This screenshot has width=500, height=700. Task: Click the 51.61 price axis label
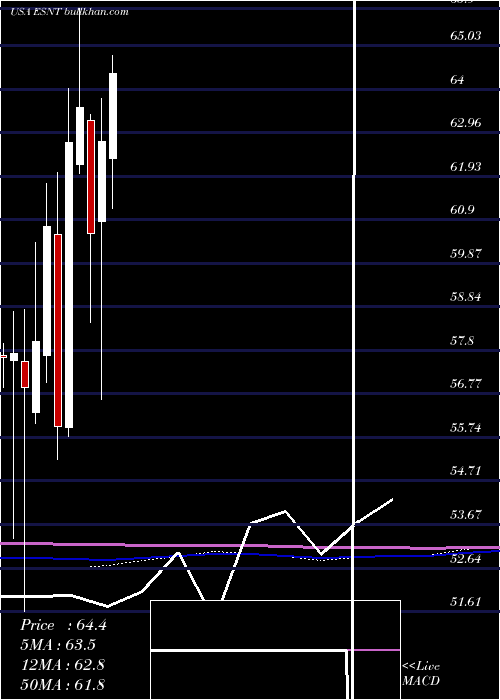(466, 602)
